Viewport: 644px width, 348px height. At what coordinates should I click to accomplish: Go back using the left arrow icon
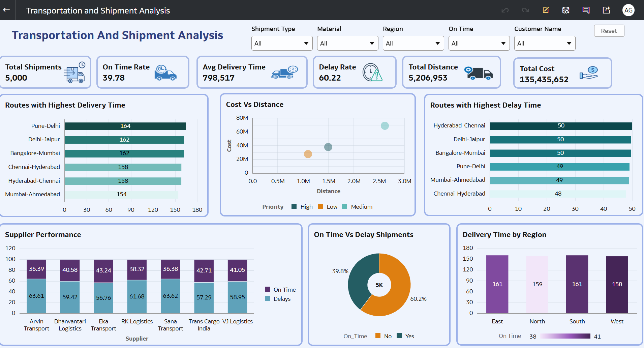pos(6,10)
